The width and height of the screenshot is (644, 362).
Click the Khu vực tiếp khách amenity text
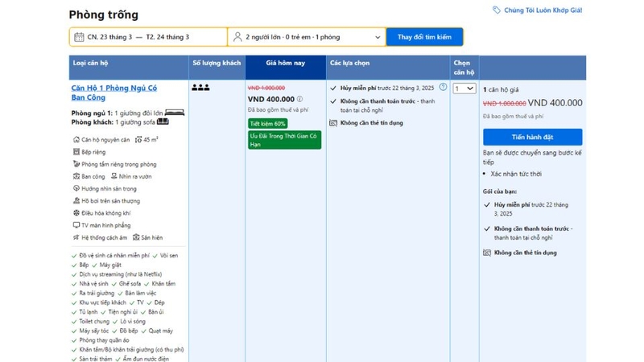tap(103, 302)
